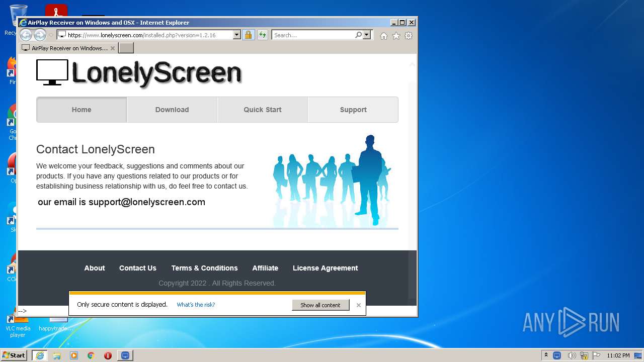The height and width of the screenshot is (362, 644).
Task: Close the AirPlay Receiver tab
Action: pyautogui.click(x=113, y=48)
